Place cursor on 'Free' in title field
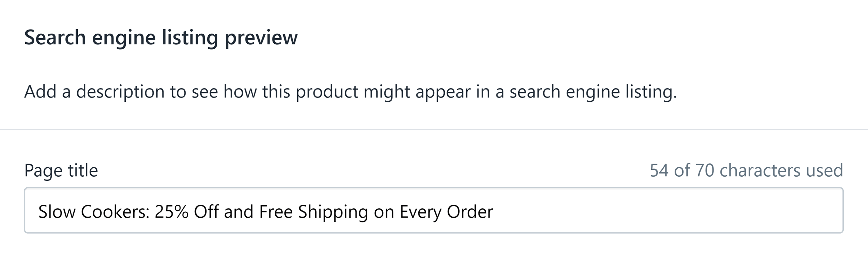The image size is (868, 261). coord(276,211)
